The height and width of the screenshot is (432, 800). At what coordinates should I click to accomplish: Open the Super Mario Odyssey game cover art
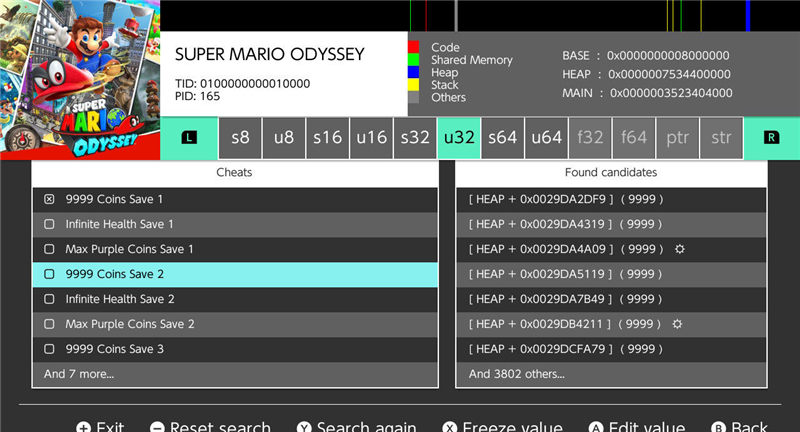tap(80, 80)
